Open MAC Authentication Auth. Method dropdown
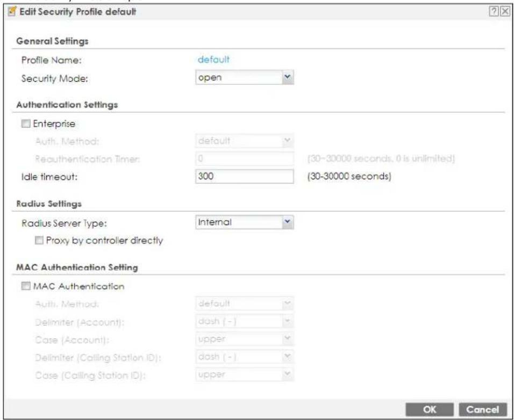 [244, 303]
